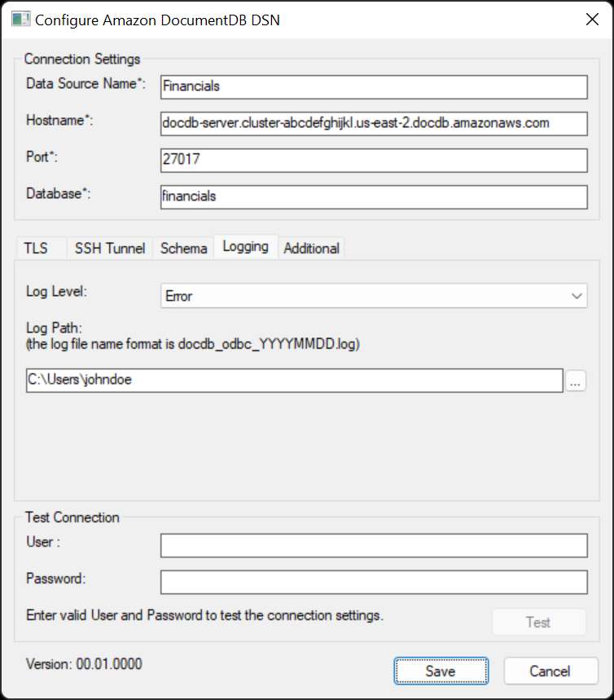Click the DocumentDB DSN window title icon
This screenshot has width=614, height=700.
pos(20,20)
